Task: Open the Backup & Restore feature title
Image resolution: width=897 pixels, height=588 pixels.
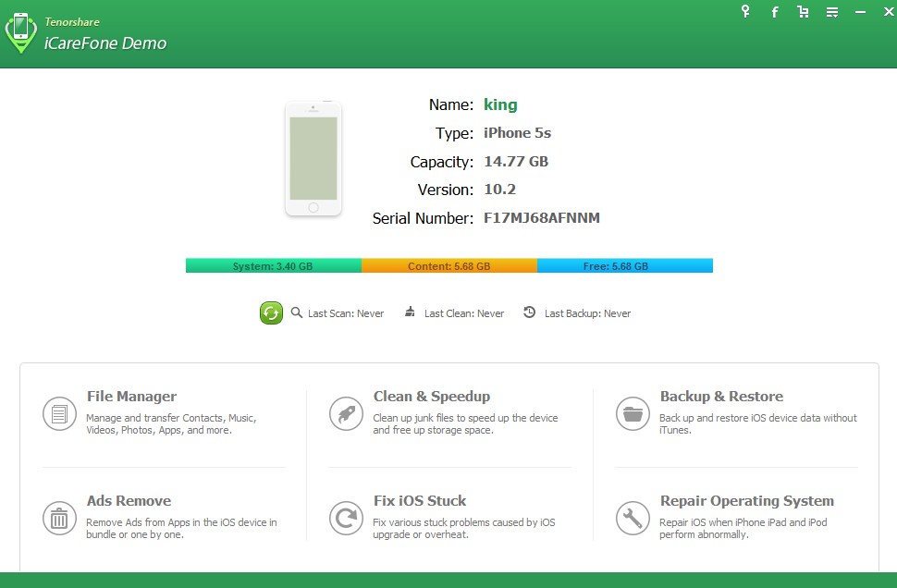Action: tap(722, 397)
